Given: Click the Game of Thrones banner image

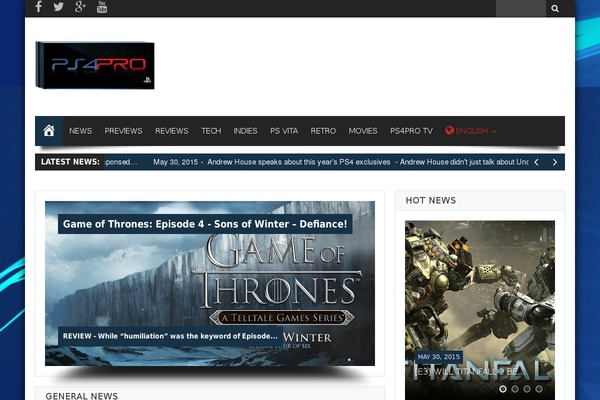Looking at the screenshot, I should tap(210, 283).
